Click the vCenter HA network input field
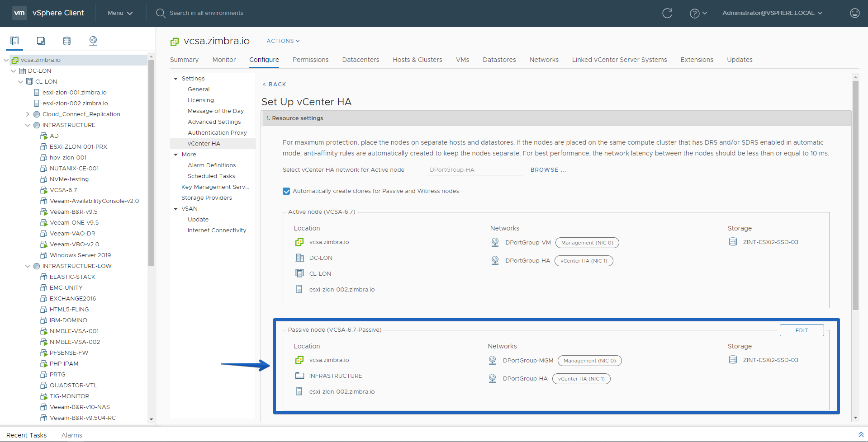The width and height of the screenshot is (868, 442). [474, 170]
